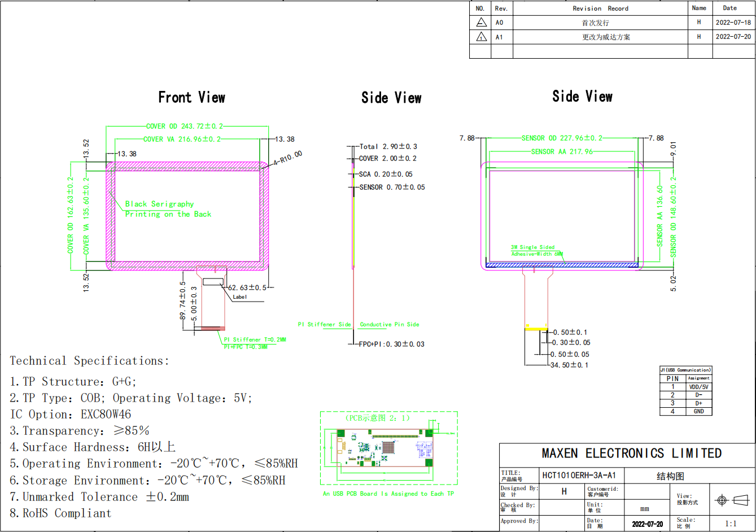Screen dimensions: 756x532
Task: Click the "Revision Record" column header
Action: point(600,8)
